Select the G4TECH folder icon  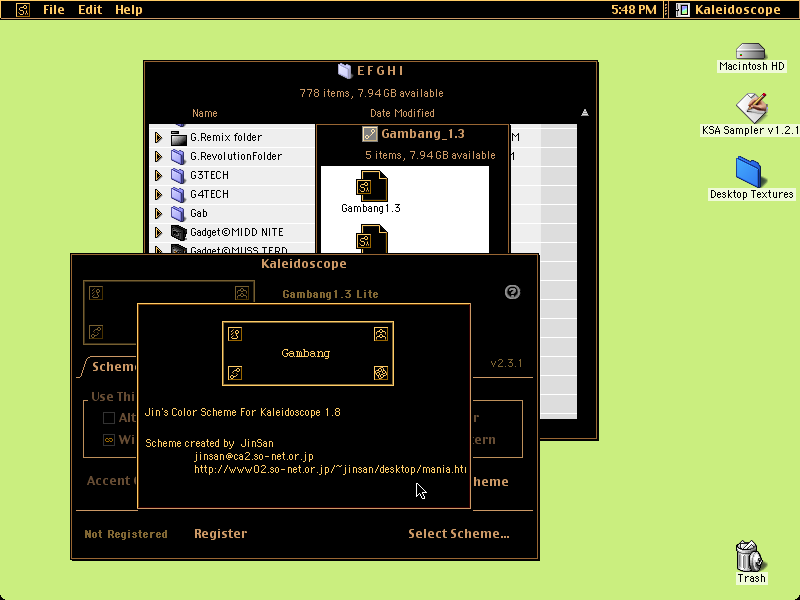point(178,194)
